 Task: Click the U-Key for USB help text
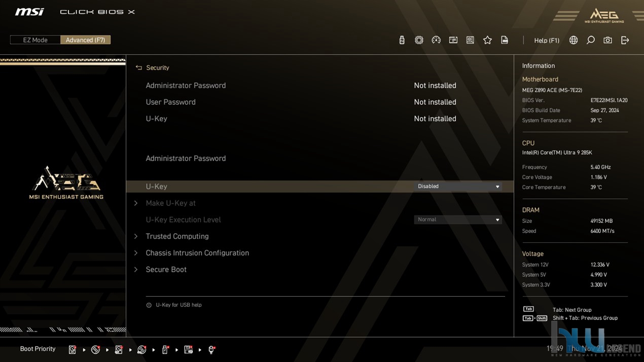pos(178,305)
